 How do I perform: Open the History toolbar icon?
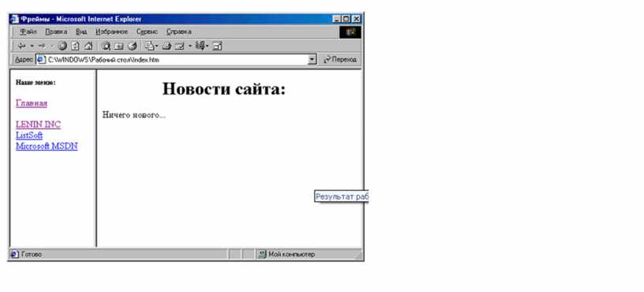click(x=133, y=46)
